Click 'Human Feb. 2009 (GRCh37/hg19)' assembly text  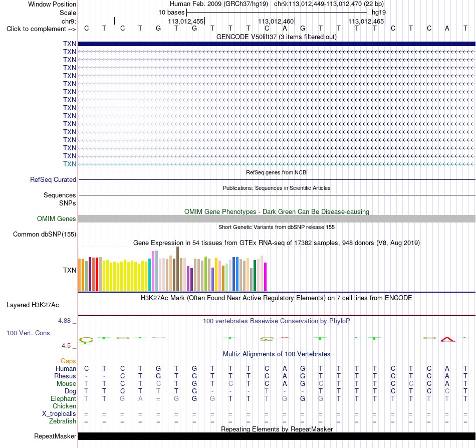pos(219,4)
